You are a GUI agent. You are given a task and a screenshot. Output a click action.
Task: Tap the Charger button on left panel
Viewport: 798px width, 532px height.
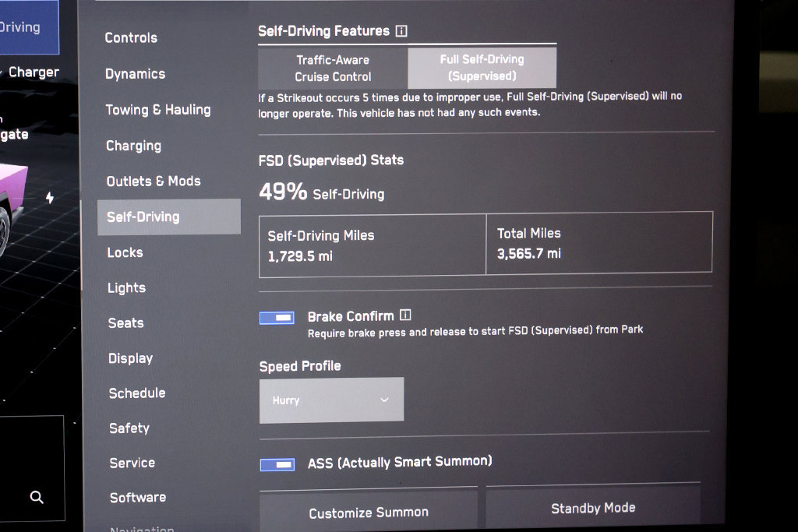coord(34,72)
